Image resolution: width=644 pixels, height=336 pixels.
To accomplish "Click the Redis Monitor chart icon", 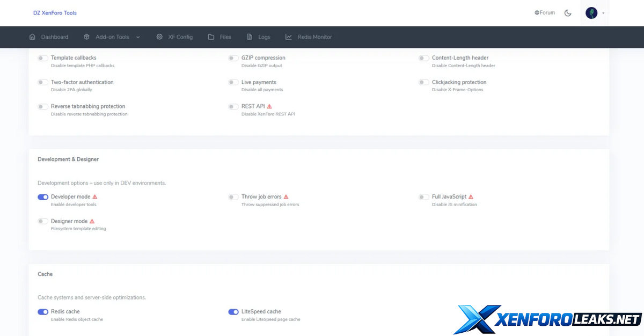I will click(289, 37).
